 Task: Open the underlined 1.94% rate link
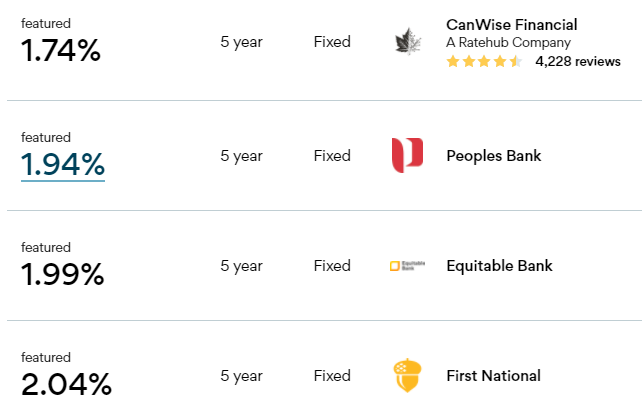(63, 165)
